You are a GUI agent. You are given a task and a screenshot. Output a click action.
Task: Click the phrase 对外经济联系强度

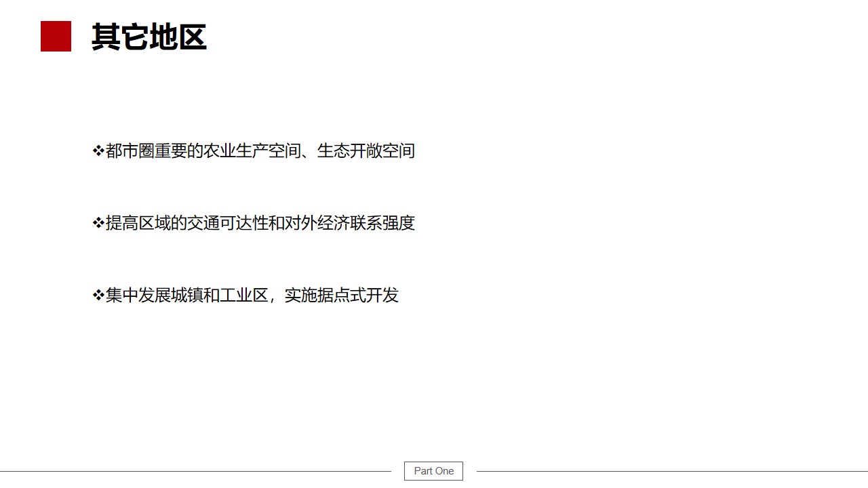point(350,223)
